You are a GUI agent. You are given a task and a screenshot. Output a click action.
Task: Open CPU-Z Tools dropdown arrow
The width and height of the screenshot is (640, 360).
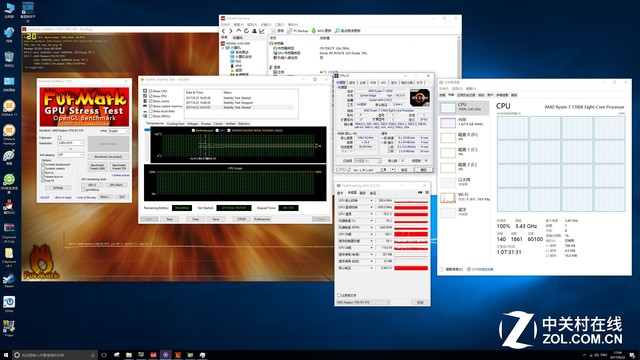point(393,169)
